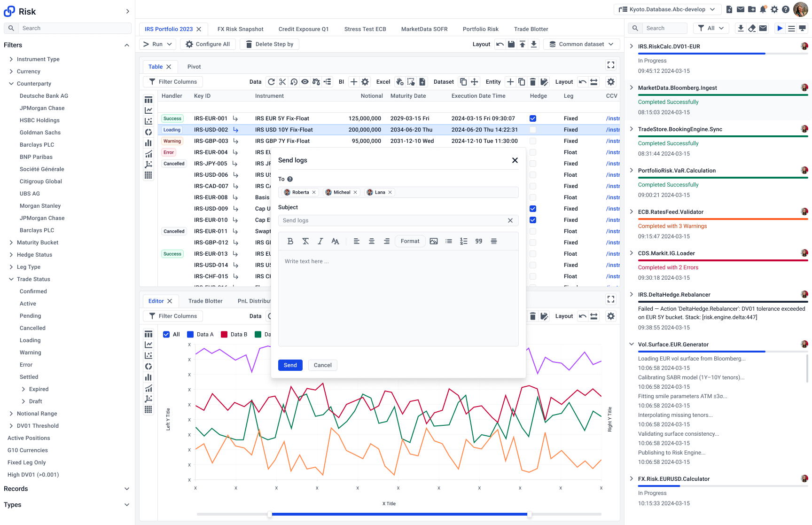
Task: Collapse Counterparty filter group
Action: (x=11, y=84)
